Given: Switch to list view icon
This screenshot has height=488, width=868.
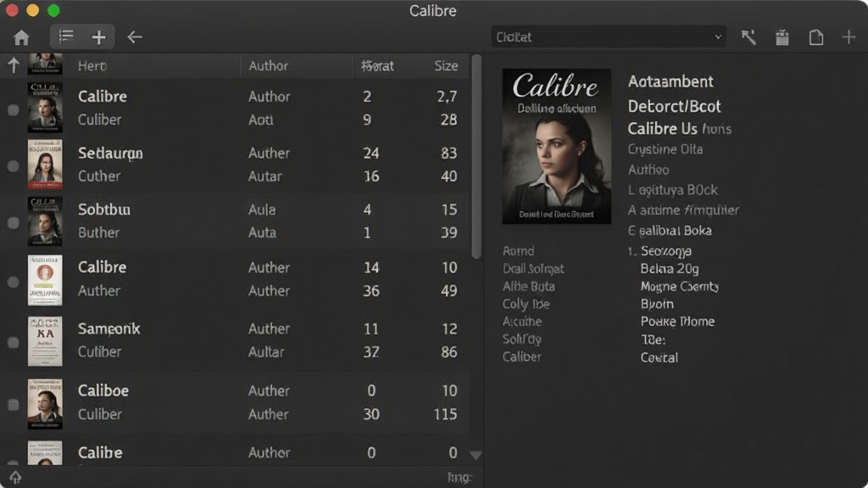Looking at the screenshot, I should tap(66, 36).
